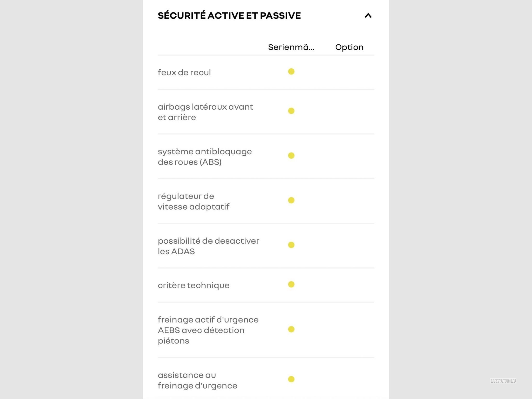The width and height of the screenshot is (532, 399).
Task: Click dot for freinage actif d'urgence AEBS
Action: (x=291, y=329)
